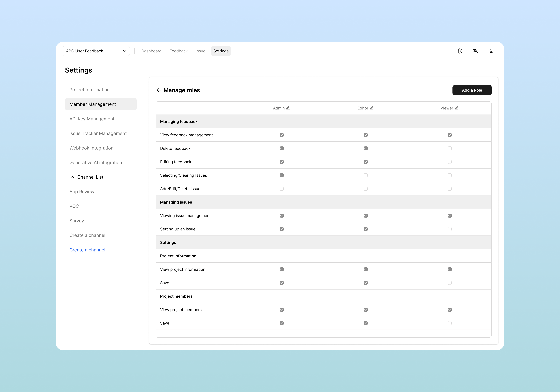
Task: Enable Selecting/Clearing Issues for Editor
Action: pos(365,175)
